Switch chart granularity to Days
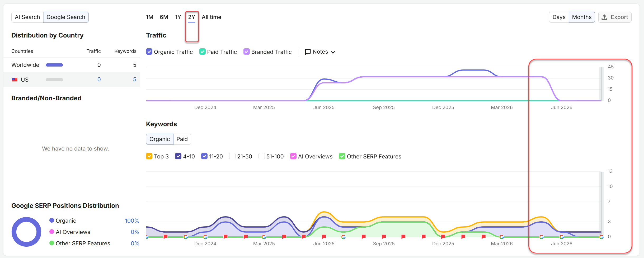 (x=559, y=17)
